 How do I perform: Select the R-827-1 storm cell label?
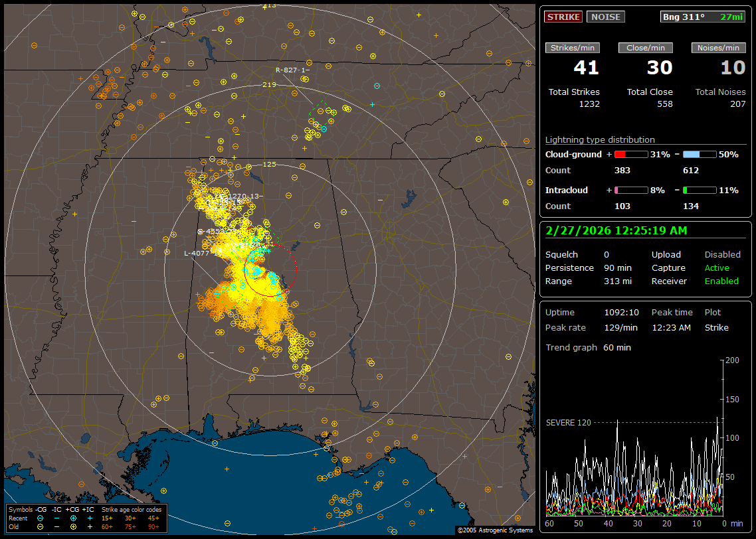click(x=292, y=70)
